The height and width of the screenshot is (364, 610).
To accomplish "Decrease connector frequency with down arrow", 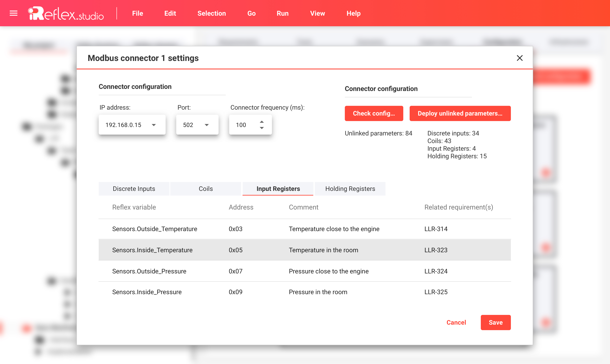I will tap(262, 128).
